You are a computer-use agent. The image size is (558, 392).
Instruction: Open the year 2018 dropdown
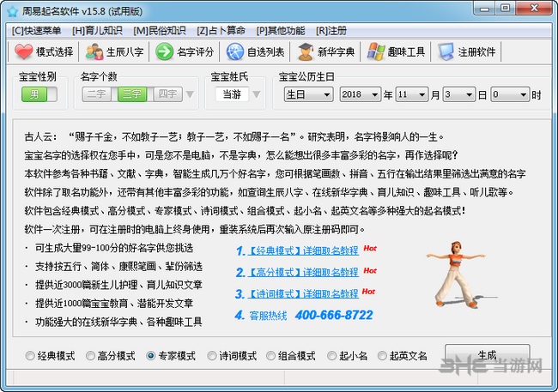(361, 94)
